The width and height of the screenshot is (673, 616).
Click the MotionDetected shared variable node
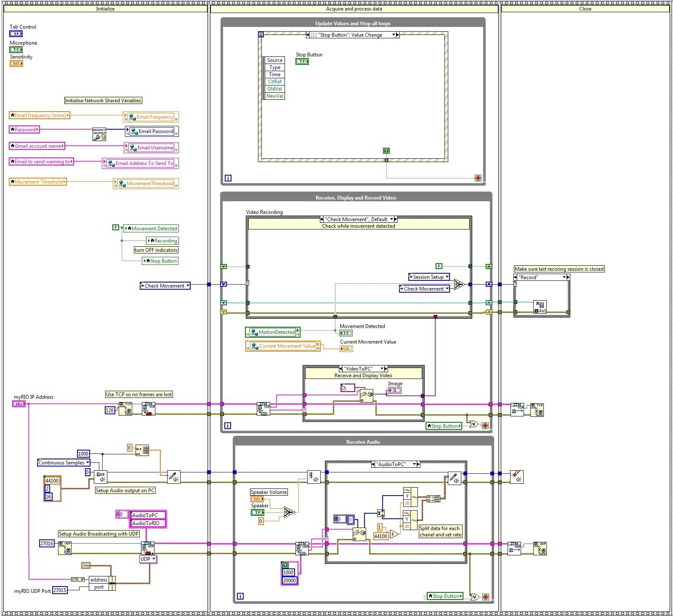click(273, 332)
